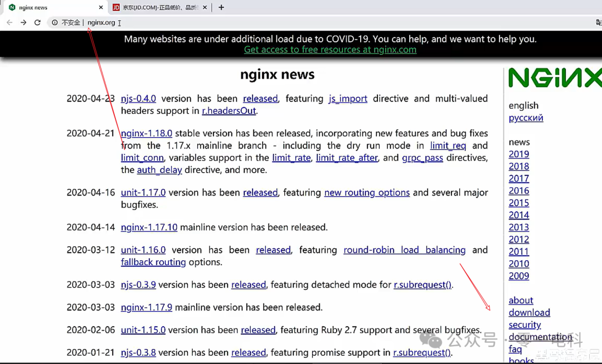Open the limit_req directive link

coord(448,145)
